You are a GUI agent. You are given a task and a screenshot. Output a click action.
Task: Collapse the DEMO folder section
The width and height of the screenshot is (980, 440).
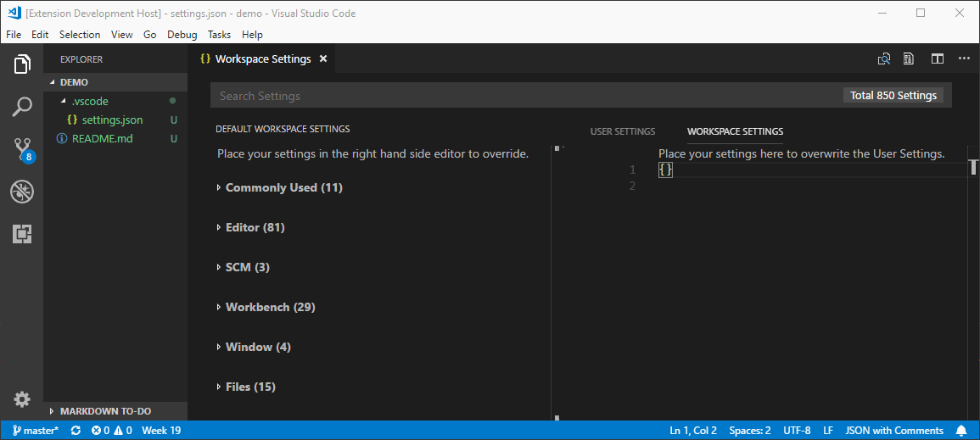click(x=115, y=81)
